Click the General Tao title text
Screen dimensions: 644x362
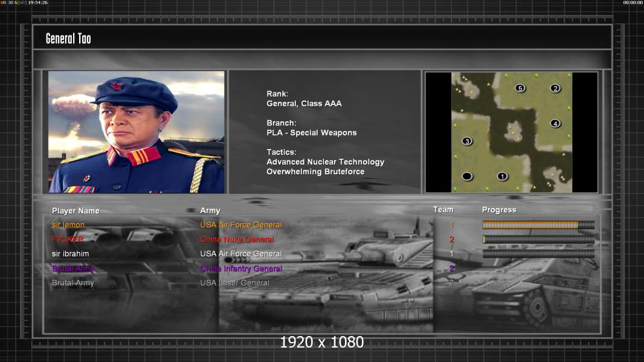click(68, 39)
